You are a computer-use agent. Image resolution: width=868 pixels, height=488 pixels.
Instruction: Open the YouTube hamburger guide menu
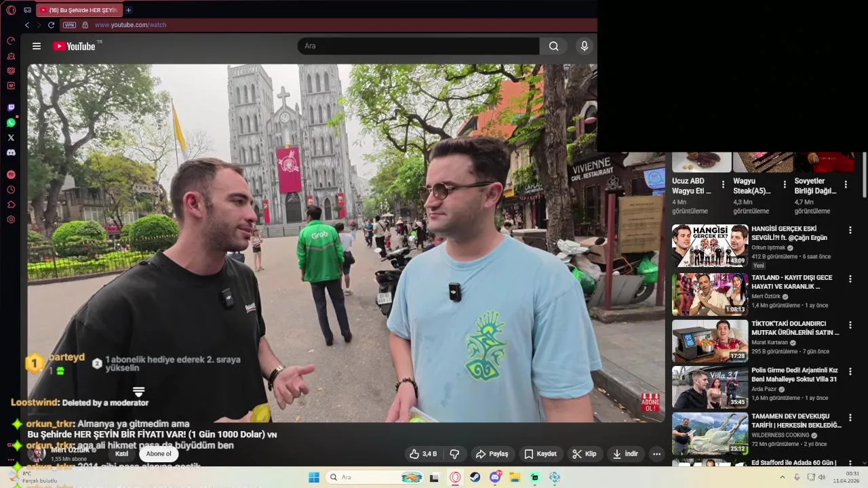click(x=37, y=46)
